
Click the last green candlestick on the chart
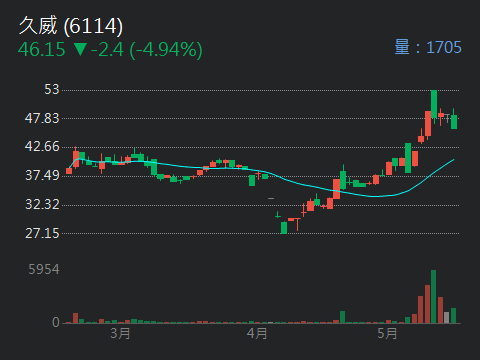(x=454, y=122)
